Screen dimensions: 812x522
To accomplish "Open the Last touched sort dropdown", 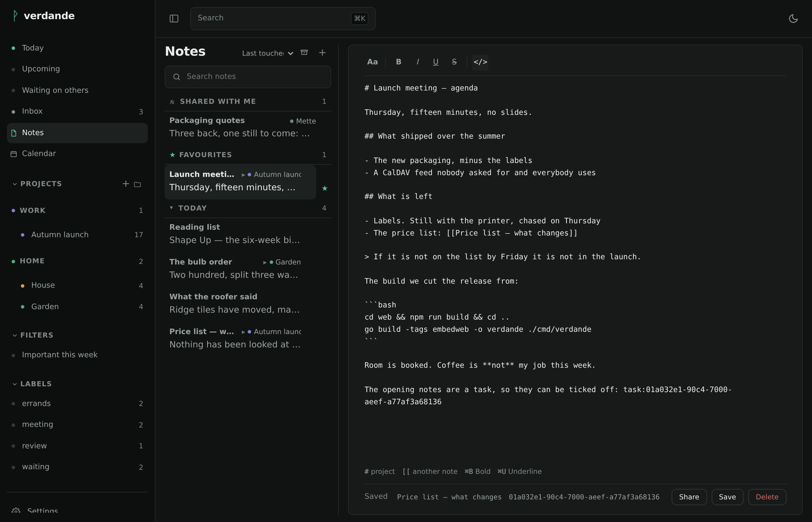I will pos(267,53).
